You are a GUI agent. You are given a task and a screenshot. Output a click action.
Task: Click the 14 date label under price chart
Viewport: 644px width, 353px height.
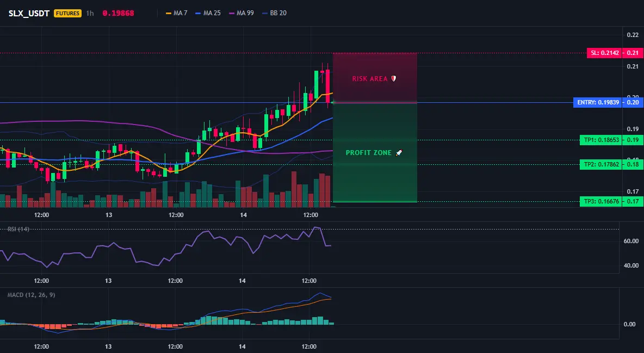point(244,215)
